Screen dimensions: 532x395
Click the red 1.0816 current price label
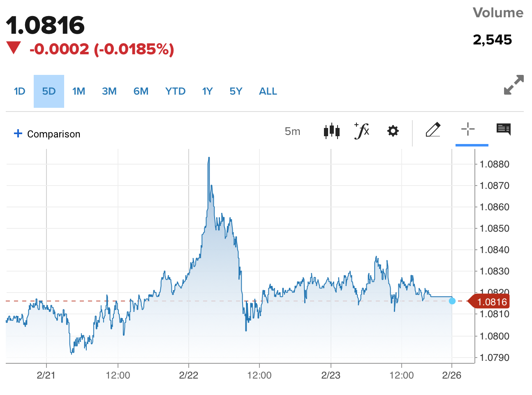(491, 302)
